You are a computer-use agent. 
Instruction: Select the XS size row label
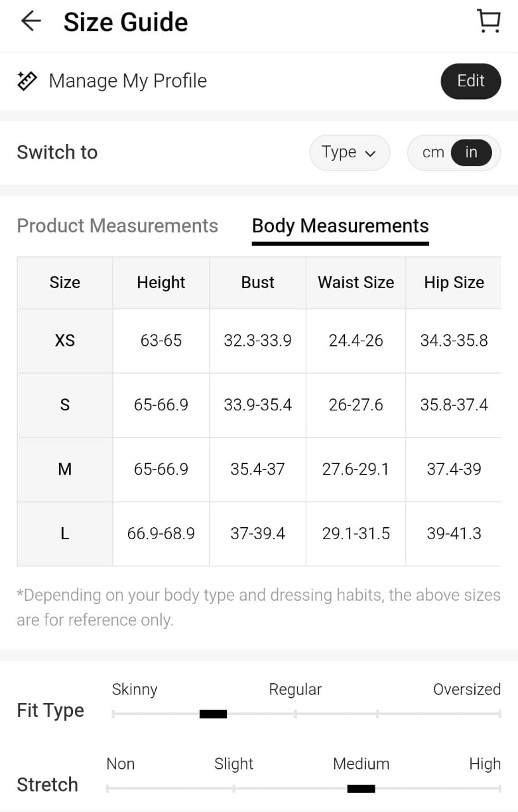pyautogui.click(x=65, y=341)
